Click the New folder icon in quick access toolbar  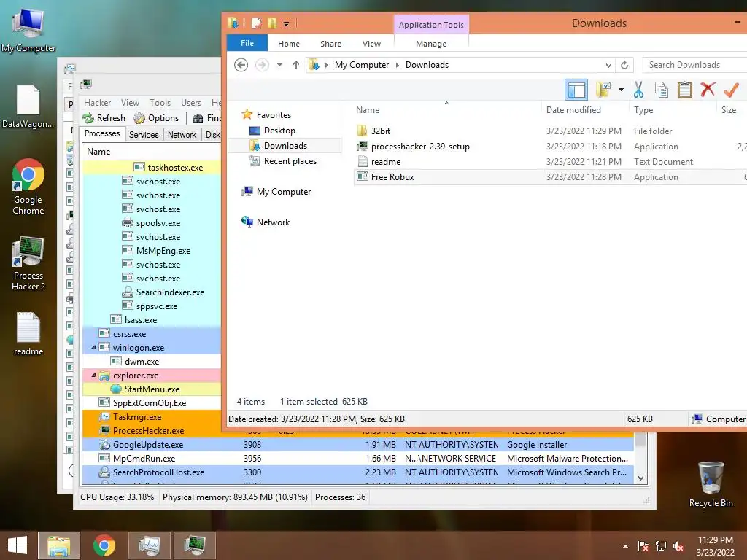[272, 23]
